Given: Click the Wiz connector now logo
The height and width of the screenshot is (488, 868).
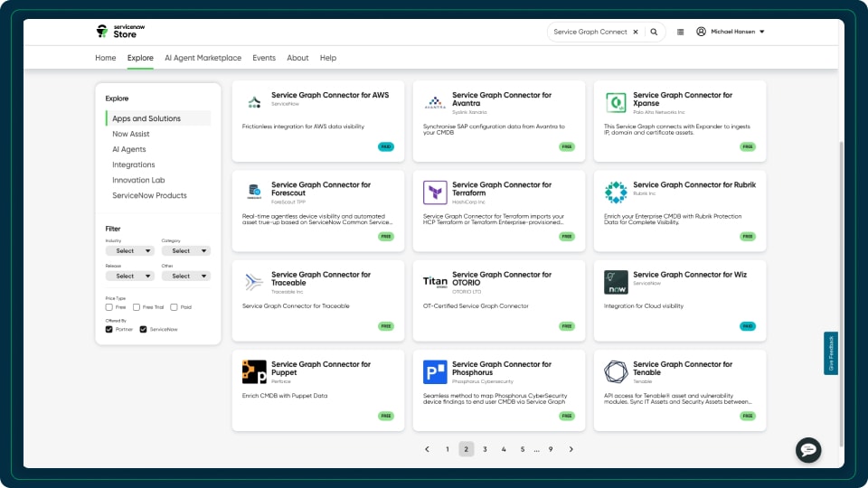Looking at the screenshot, I should 616,282.
